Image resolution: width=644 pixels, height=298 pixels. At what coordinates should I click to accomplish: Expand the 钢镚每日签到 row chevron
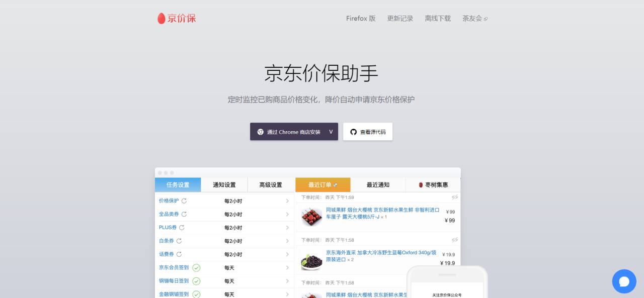click(x=287, y=281)
